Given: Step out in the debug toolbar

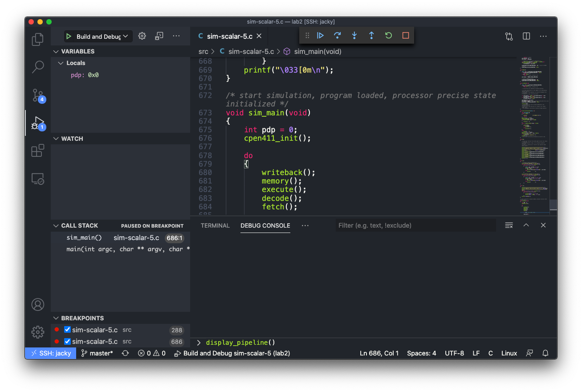Looking at the screenshot, I should pos(371,35).
